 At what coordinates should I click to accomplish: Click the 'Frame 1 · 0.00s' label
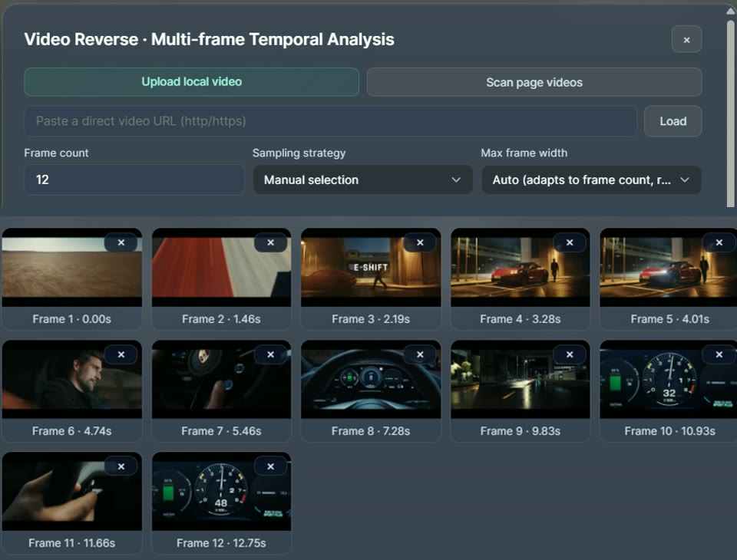[x=72, y=319]
